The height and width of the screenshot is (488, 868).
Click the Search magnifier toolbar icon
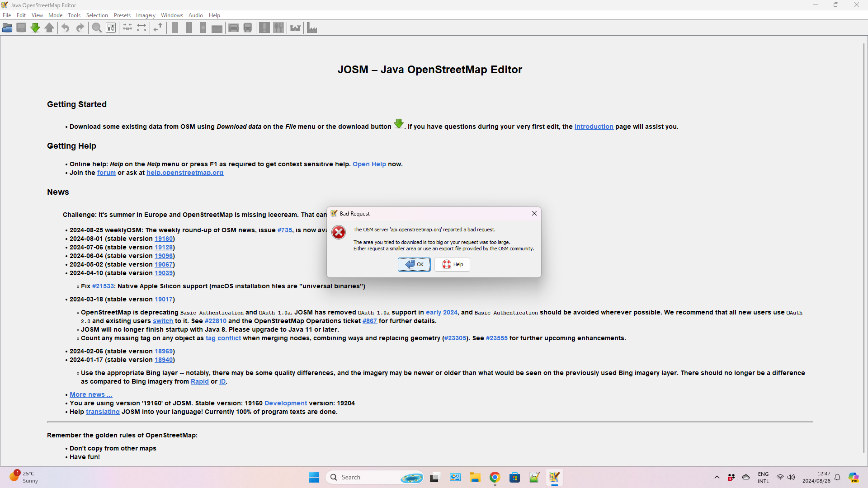pos(96,28)
